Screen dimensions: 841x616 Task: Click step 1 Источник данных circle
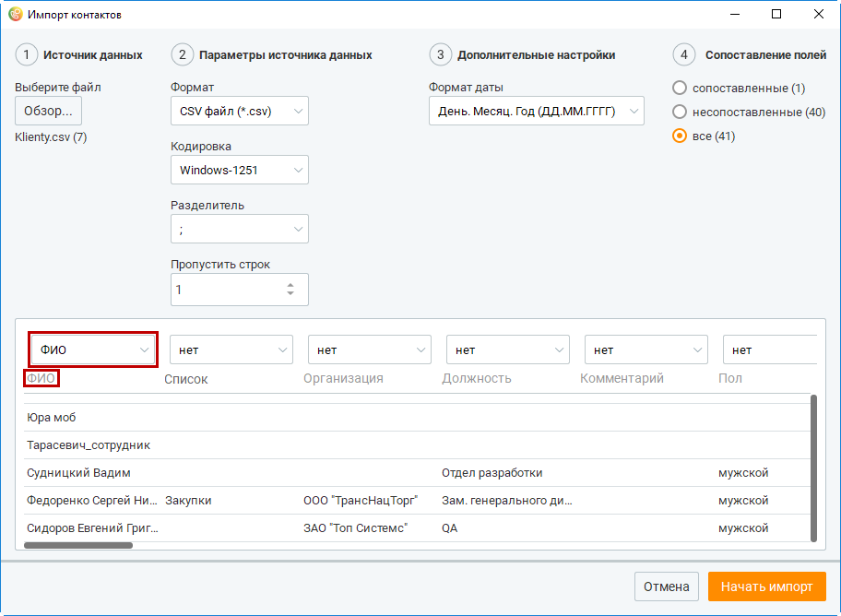(26, 54)
